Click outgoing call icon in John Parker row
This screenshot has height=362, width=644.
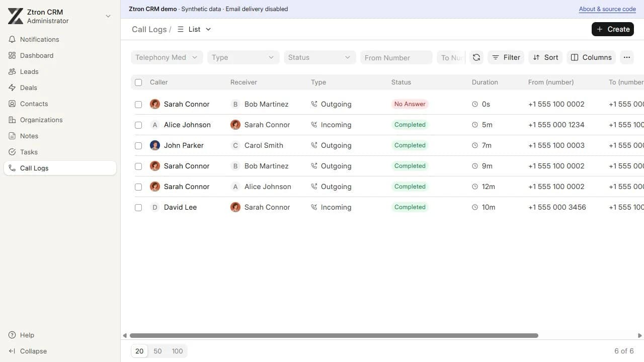(314, 145)
